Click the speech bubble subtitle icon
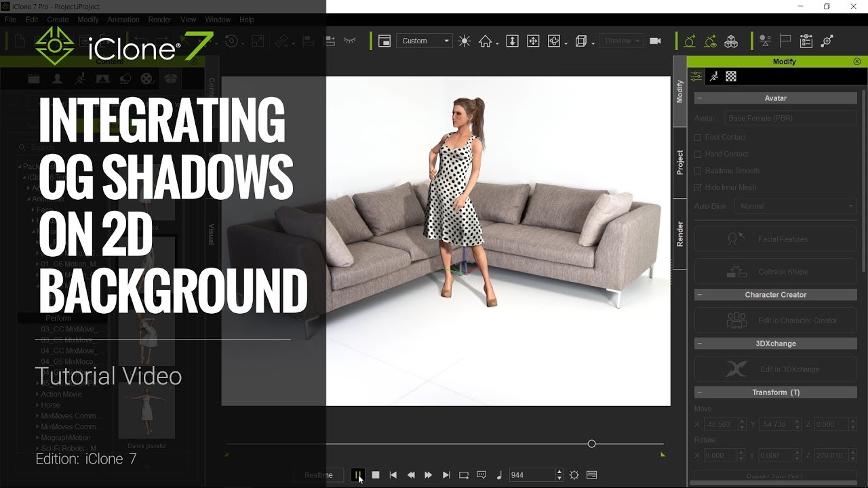Viewport: 868px width, 488px height. click(481, 475)
